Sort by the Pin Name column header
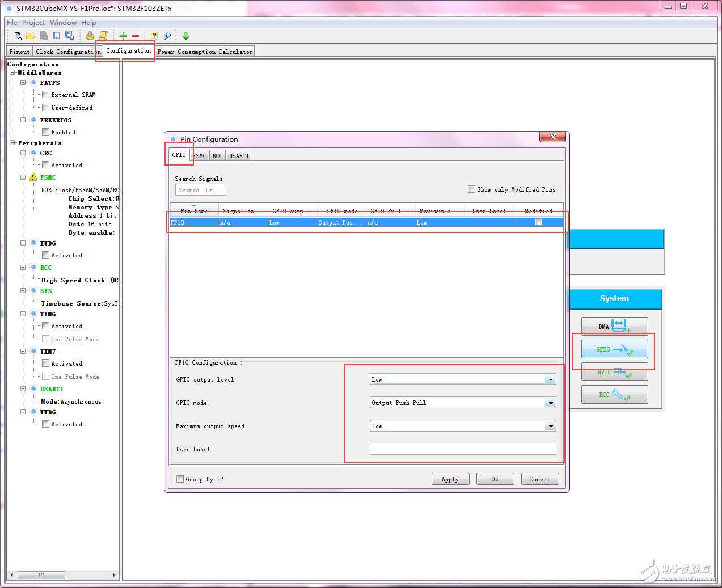The height and width of the screenshot is (588, 722). (195, 210)
